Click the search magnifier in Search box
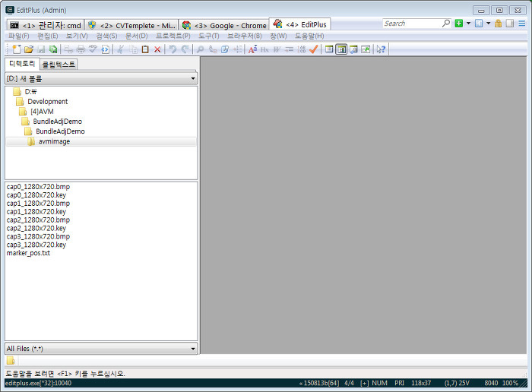532x392 pixels. coord(446,23)
